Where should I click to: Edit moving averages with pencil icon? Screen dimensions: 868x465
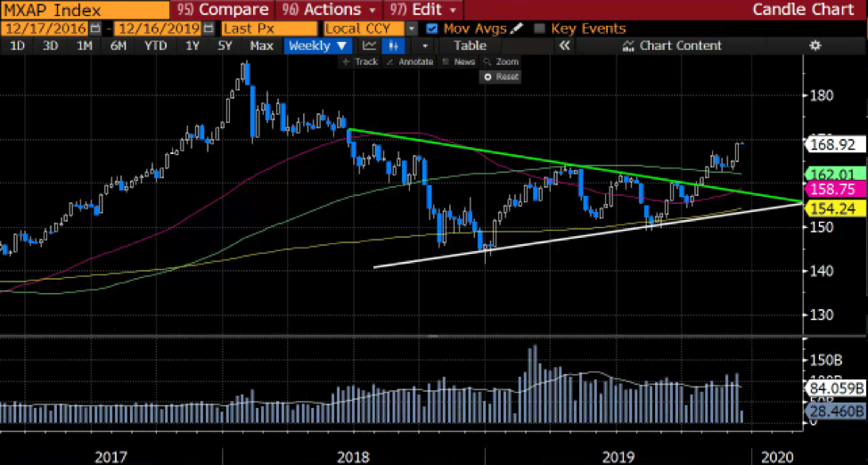516,28
